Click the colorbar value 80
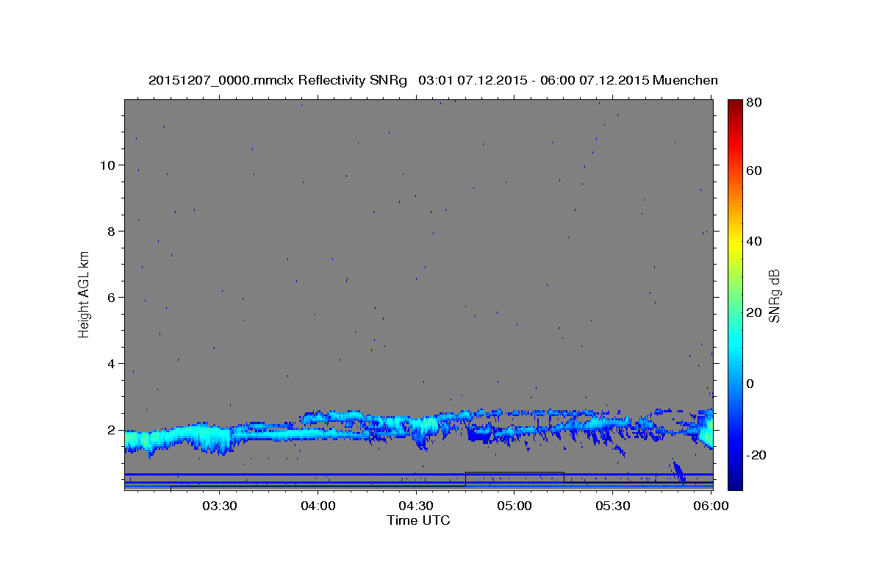The image size is (882, 588). coord(754,103)
